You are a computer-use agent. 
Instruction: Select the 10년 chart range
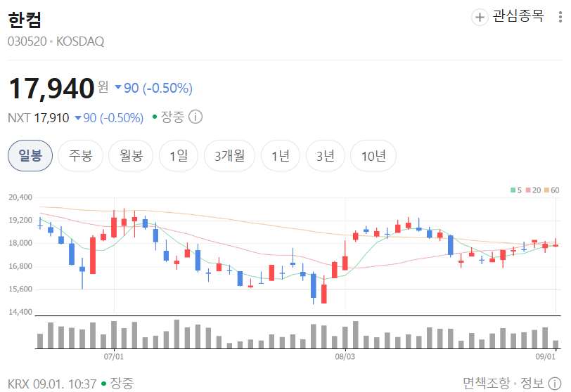[373, 156]
